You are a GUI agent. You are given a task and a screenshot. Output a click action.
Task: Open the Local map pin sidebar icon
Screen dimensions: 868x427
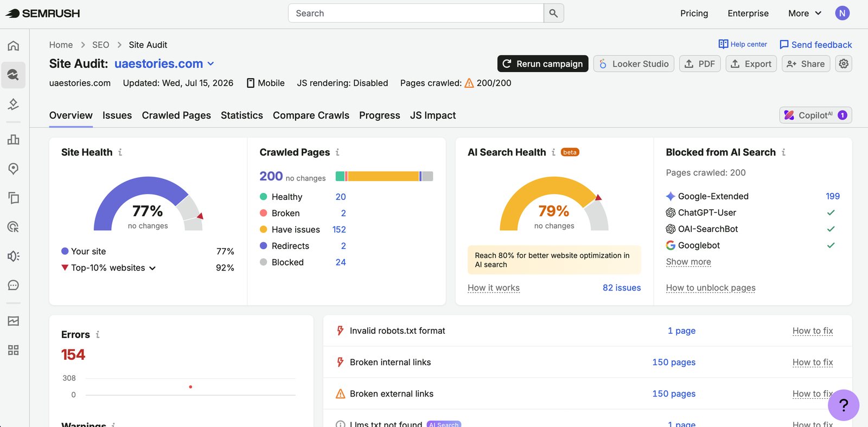point(14,169)
